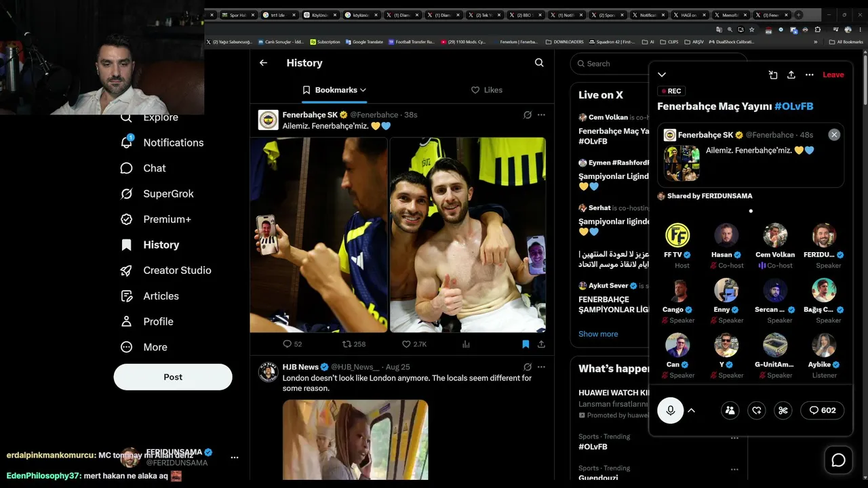
Task: Open the More menu in sidebar
Action: point(143,347)
